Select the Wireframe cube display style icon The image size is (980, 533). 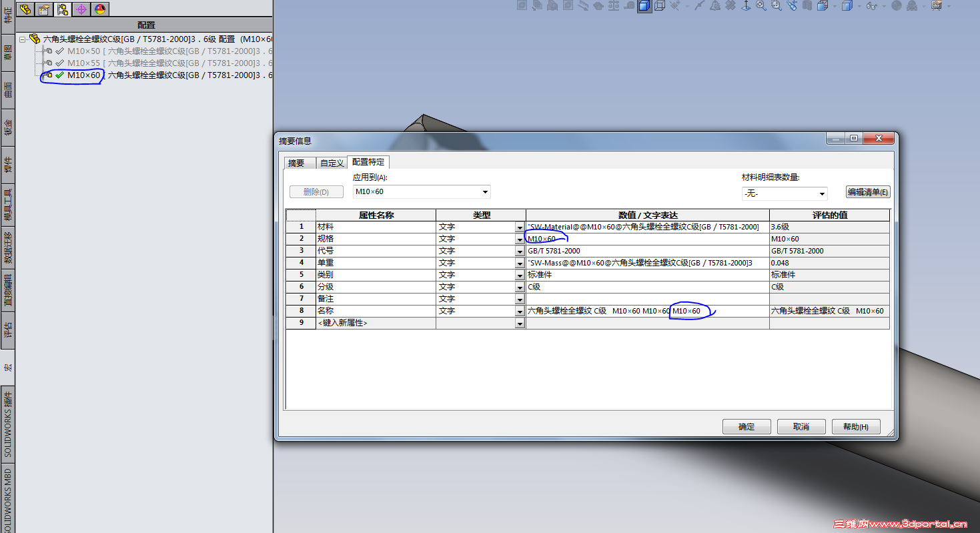659,6
